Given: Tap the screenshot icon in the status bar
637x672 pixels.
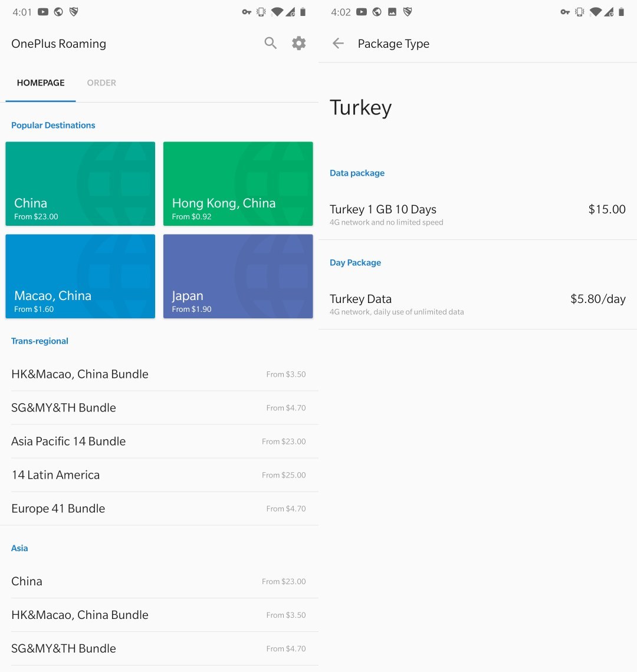Looking at the screenshot, I should click(393, 11).
